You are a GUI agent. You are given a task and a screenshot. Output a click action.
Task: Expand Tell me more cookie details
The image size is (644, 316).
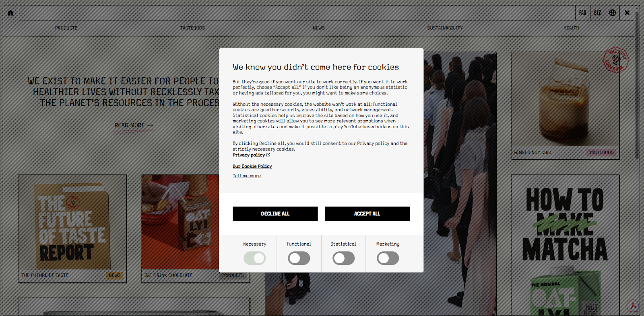(247, 176)
